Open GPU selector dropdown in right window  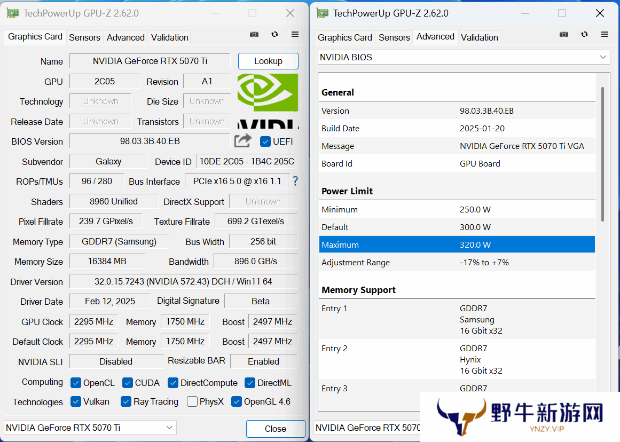pyautogui.click(x=367, y=428)
